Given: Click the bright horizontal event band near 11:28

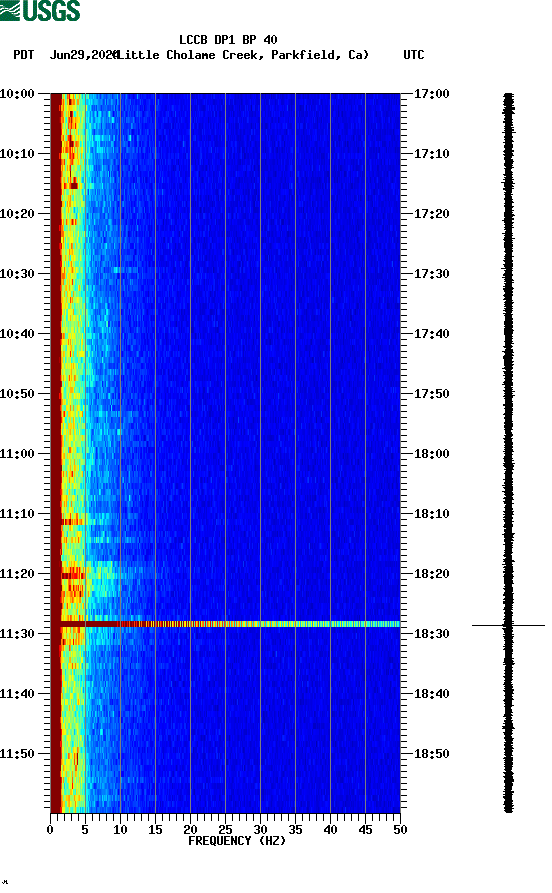Looking at the screenshot, I should tap(225, 624).
